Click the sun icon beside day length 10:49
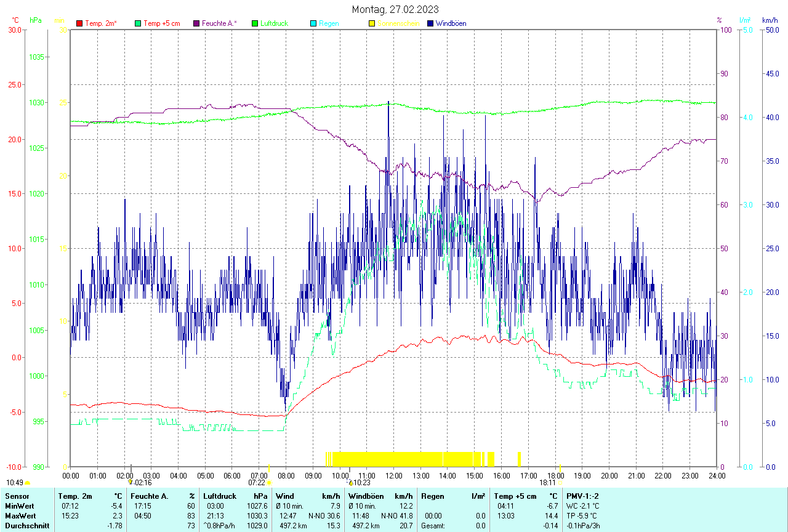Screen dimensions: 788x532 [27, 483]
